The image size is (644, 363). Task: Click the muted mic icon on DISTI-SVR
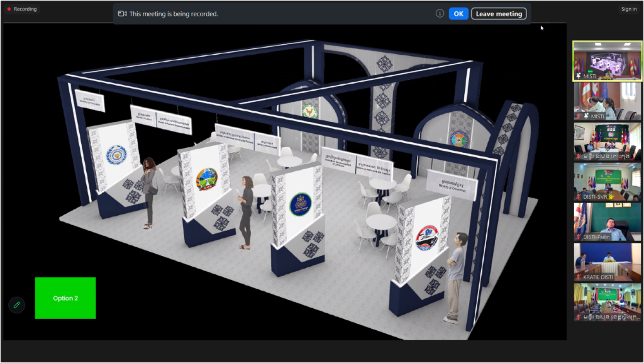coord(578,197)
